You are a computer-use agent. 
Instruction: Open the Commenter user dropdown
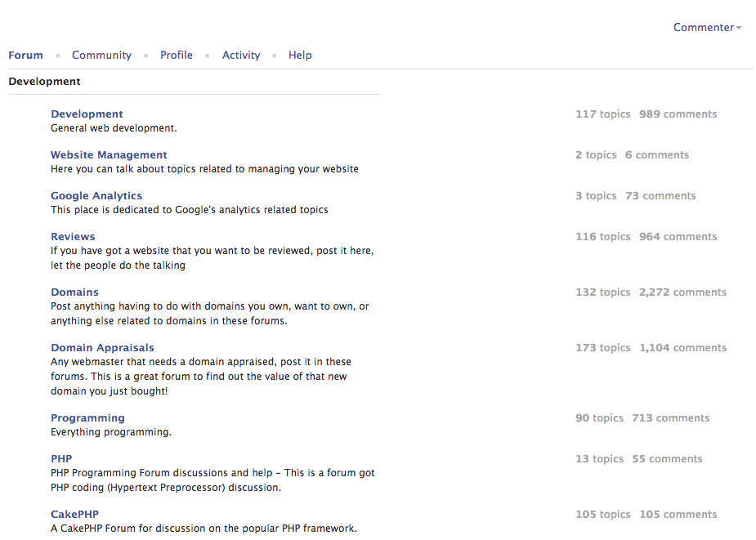(x=707, y=28)
